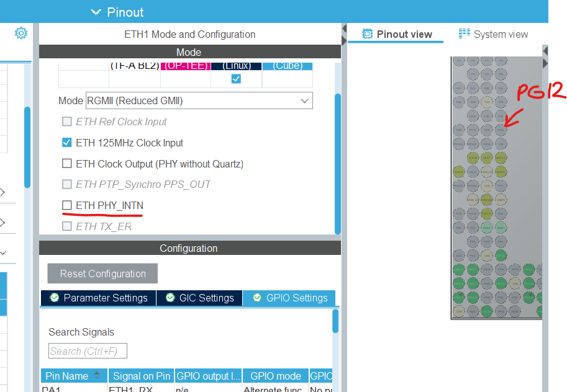The image size is (567, 392).
Task: Switch to the System view tab
Action: tap(493, 34)
